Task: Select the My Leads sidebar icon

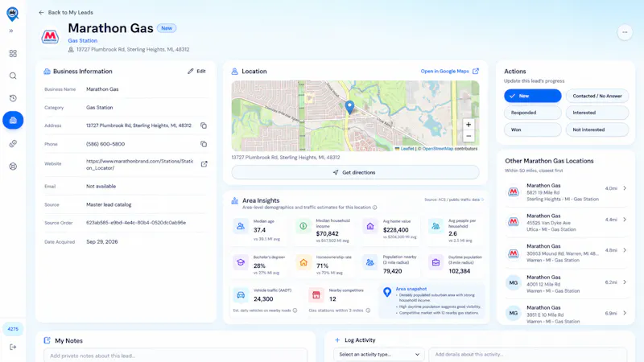Action: (x=13, y=120)
